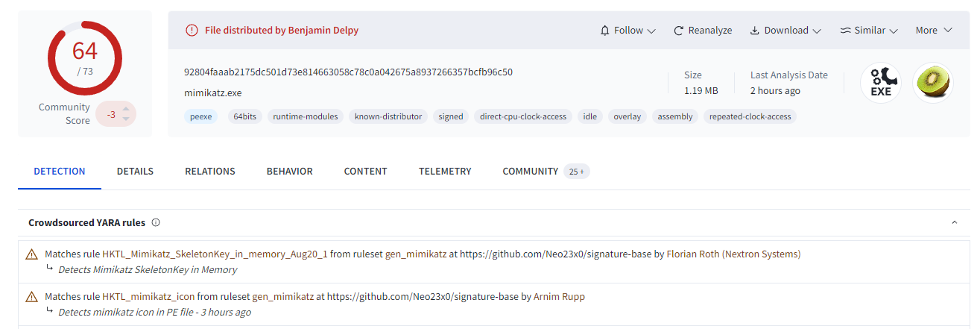This screenshot has height=329, width=980.
Task: Click the assembly tag
Action: (x=675, y=116)
